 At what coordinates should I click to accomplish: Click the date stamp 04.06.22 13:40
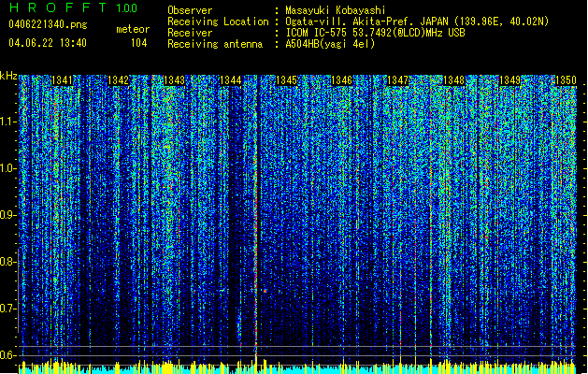48,43
